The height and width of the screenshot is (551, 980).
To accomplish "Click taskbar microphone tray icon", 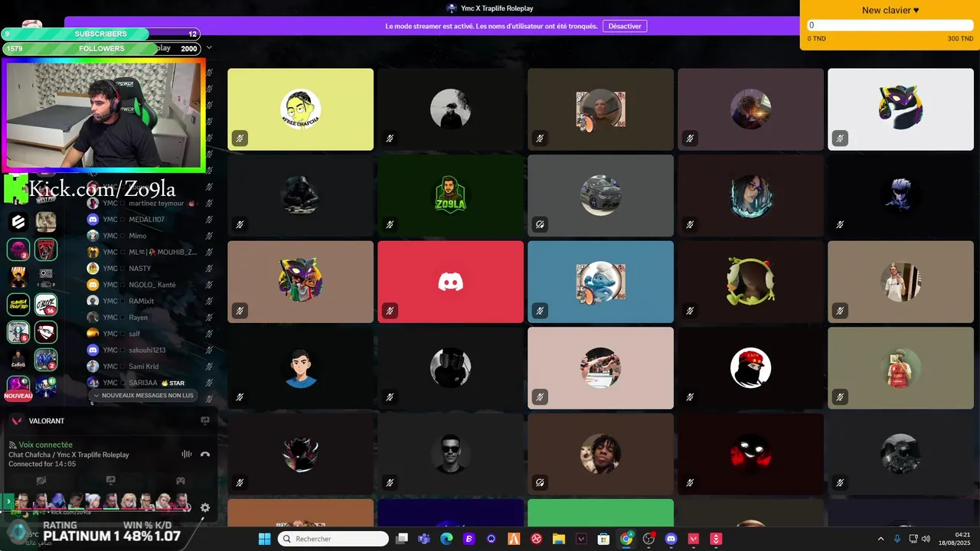I will [x=897, y=539].
